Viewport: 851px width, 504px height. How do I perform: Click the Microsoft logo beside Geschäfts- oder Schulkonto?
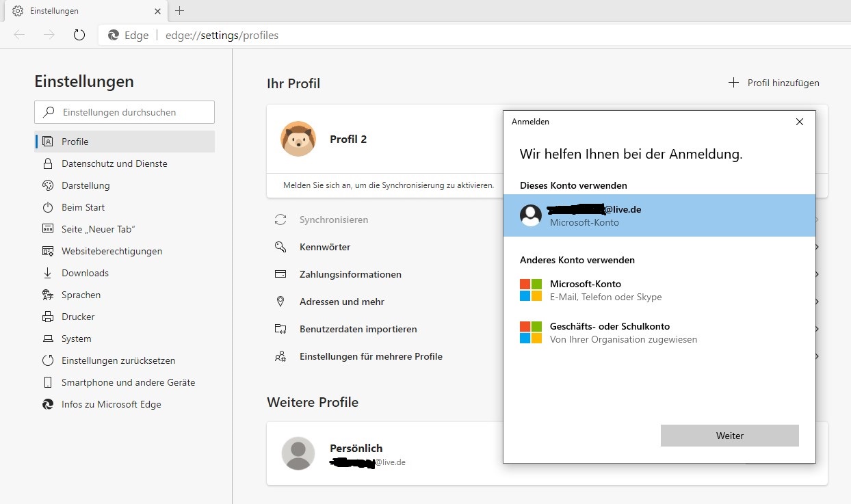click(531, 332)
